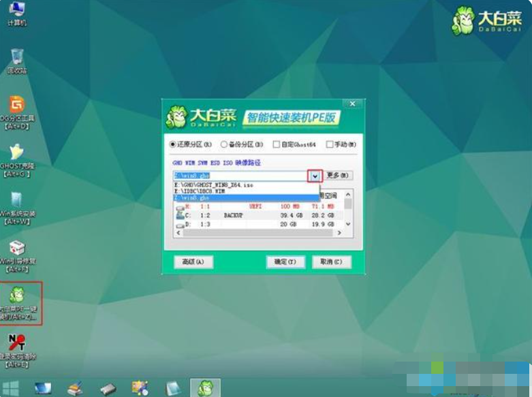Open the 计算机 desktop icon
This screenshot has height=397, width=532.
click(16, 12)
